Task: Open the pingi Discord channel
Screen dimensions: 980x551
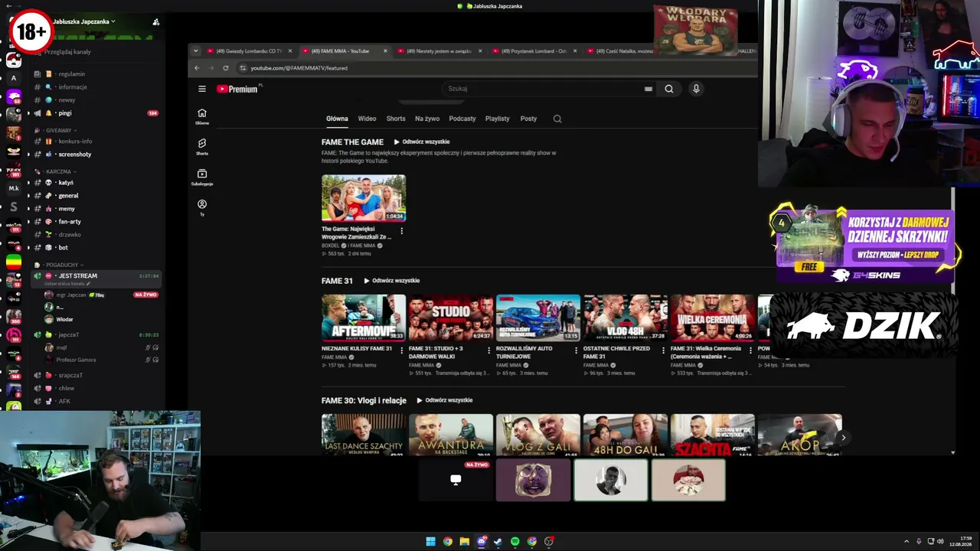Action: 94,113
